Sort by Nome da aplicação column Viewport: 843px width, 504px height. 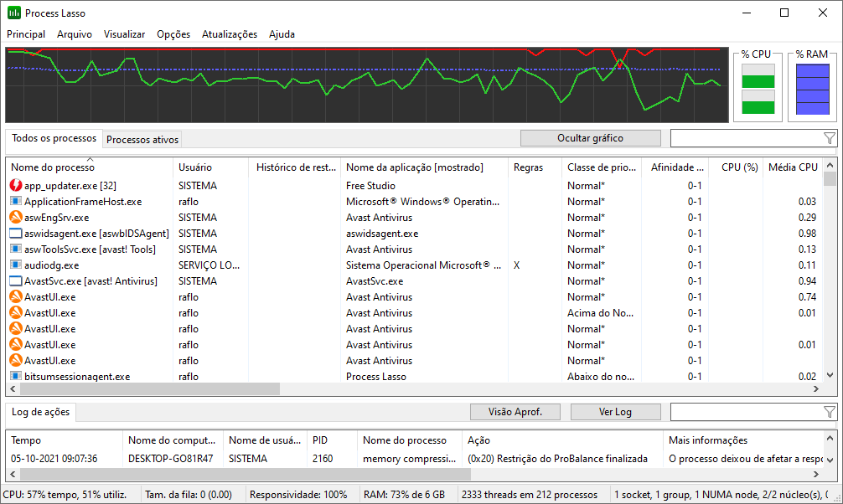(424, 167)
